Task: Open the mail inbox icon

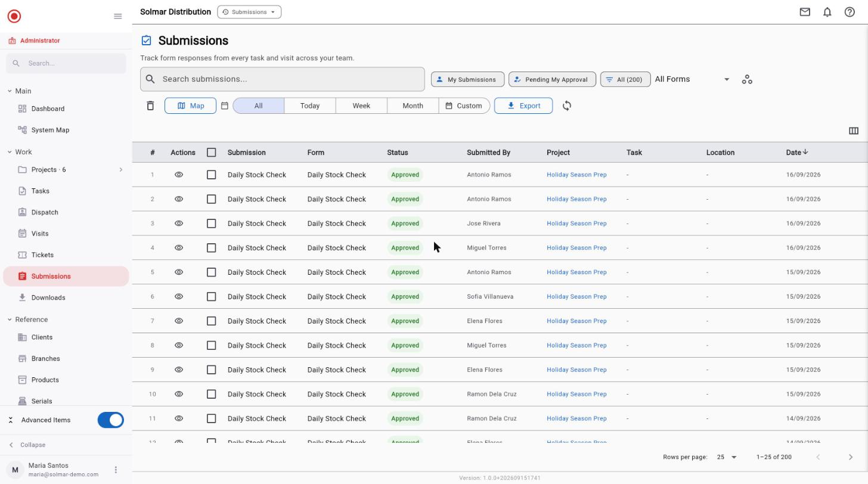Action: tap(805, 12)
